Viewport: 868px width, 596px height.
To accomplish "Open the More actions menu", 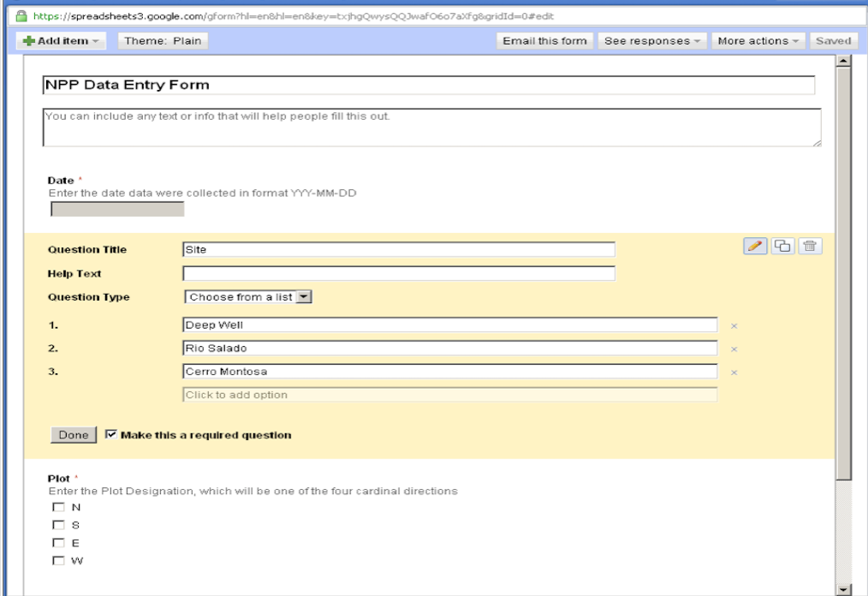I will pos(758,41).
